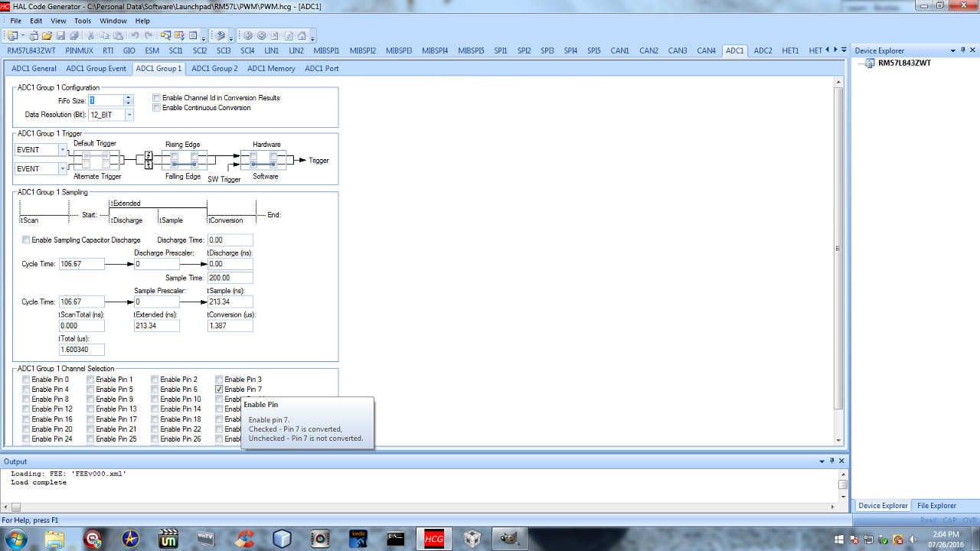Expand the Alternate Trigger EVENT dropdown
This screenshot has width=980, height=551.
(62, 169)
